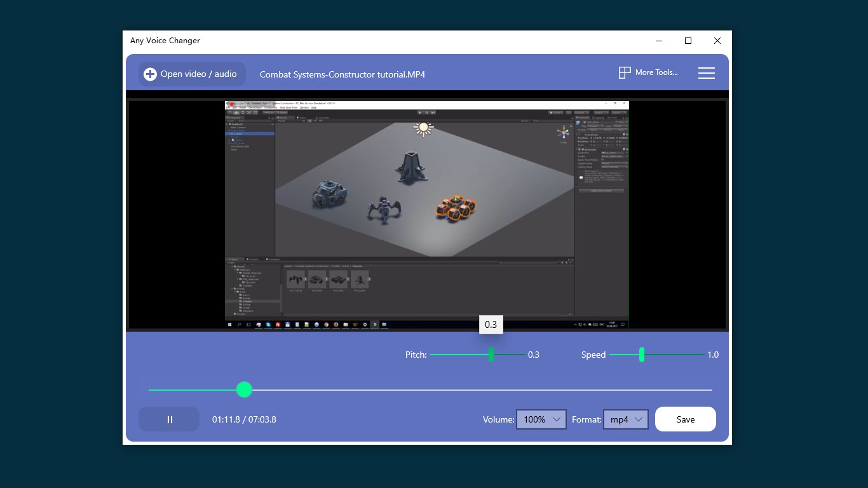Switch to the Console tab inside the video
The image size is (868, 488).
[x=253, y=259]
